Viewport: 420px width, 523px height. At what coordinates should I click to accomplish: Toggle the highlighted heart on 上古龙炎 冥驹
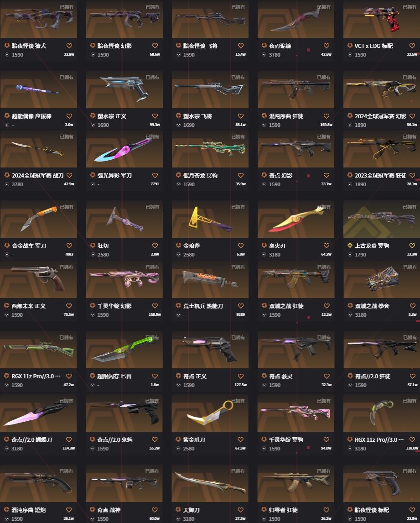(412, 246)
